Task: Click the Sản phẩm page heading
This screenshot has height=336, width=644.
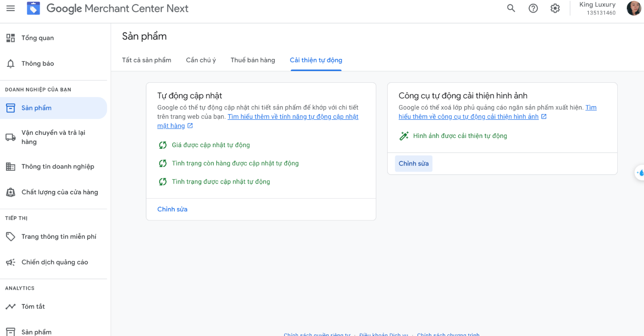Action: 144,36
